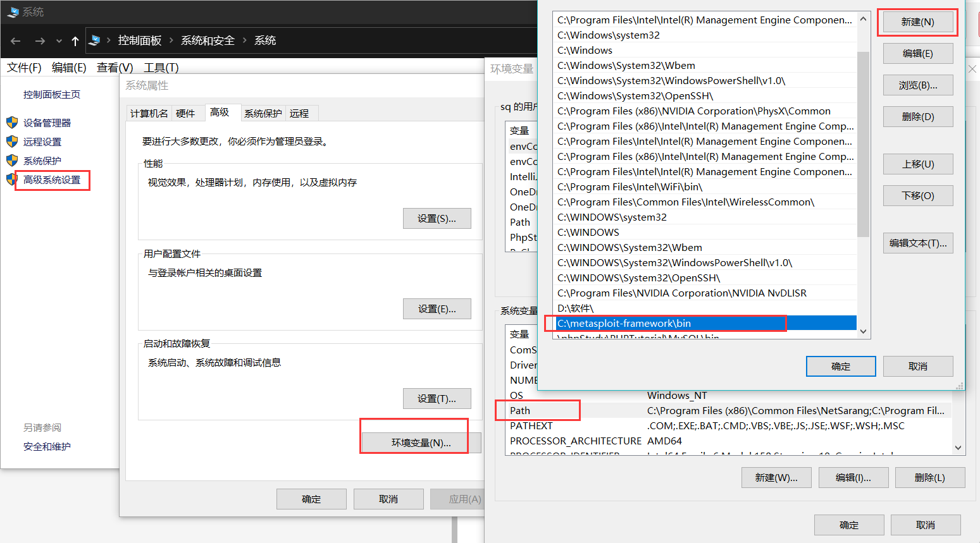Open the recent locations dropdown beside forward arrow
The image size is (980, 543).
58,40
